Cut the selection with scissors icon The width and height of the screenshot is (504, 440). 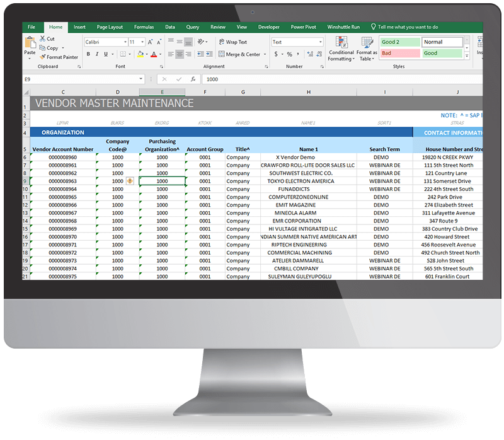(42, 38)
